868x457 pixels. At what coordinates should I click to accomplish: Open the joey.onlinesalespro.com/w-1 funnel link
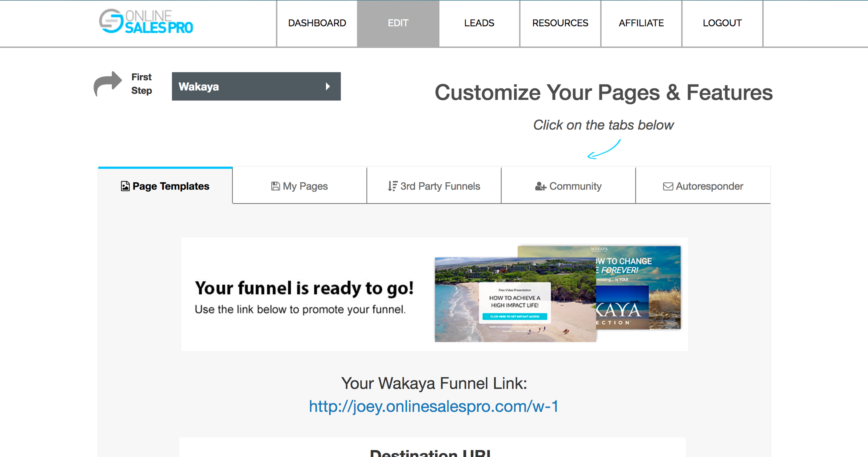[434, 406]
